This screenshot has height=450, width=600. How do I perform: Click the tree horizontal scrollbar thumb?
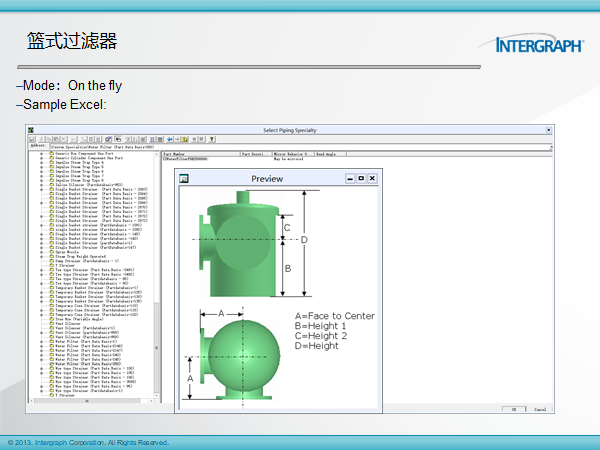[87, 401]
